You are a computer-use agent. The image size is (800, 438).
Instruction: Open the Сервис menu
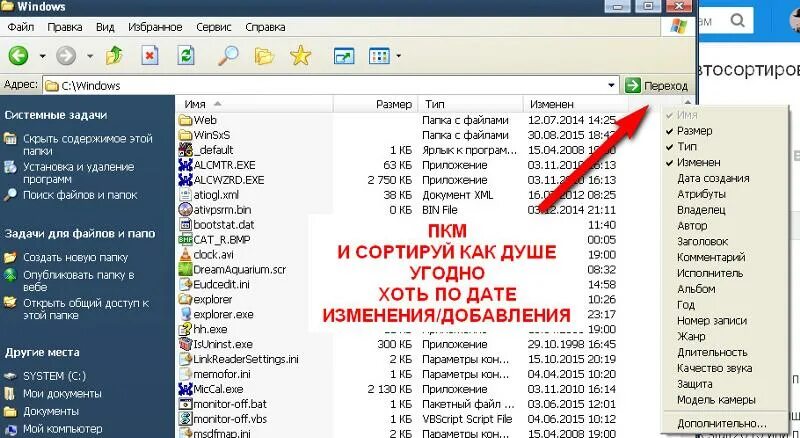[x=213, y=27]
